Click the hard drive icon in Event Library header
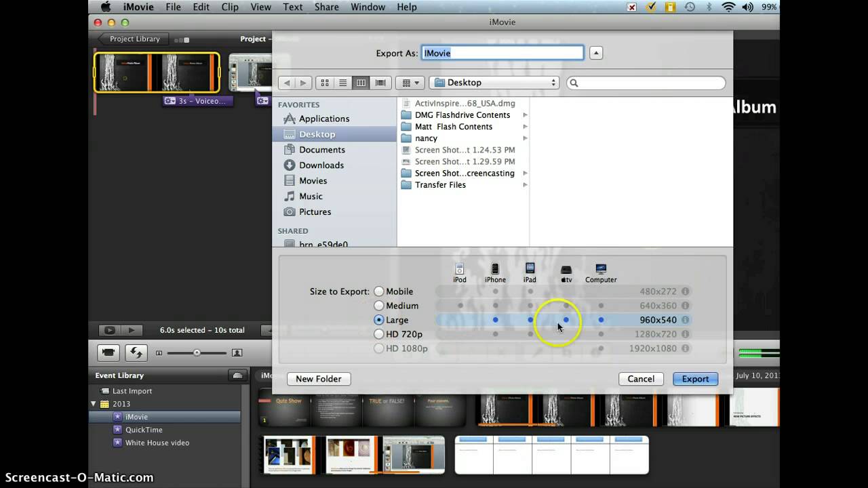Screen dimensions: 868x488 pos(237,375)
